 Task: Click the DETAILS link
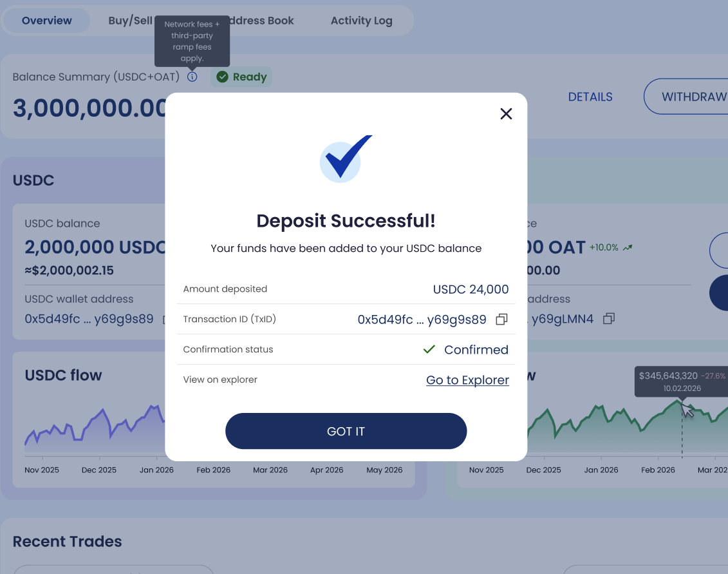point(590,97)
